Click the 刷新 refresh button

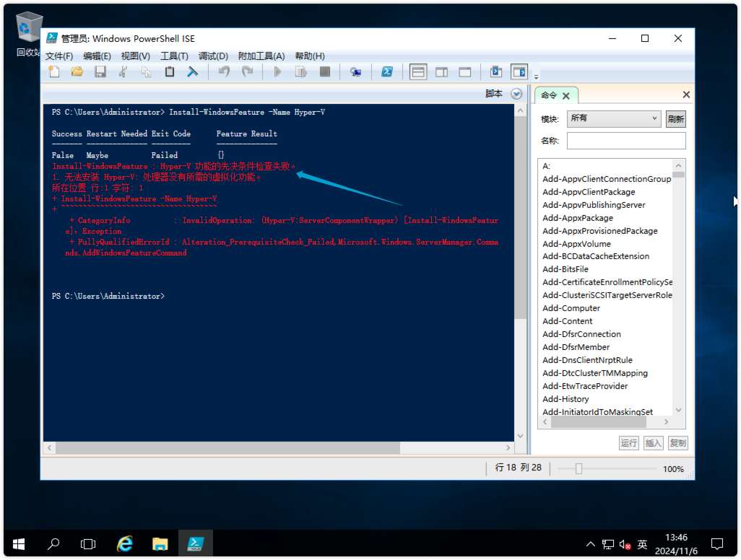tap(676, 119)
